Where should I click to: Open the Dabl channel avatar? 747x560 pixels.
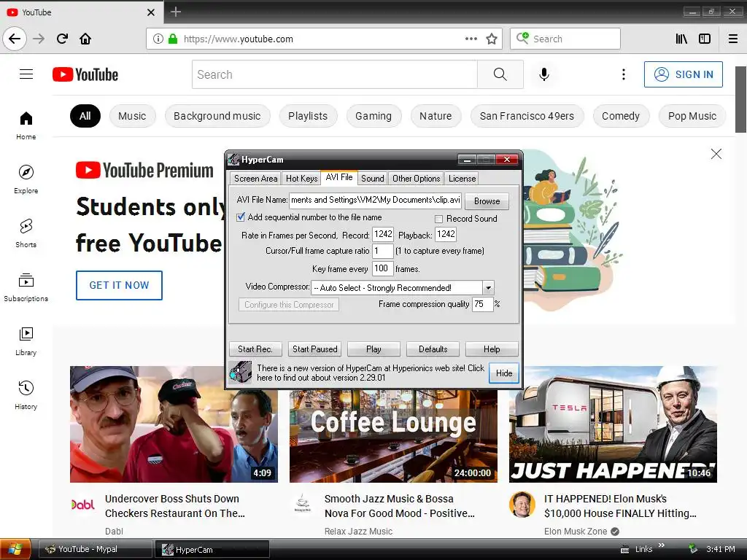(82, 505)
